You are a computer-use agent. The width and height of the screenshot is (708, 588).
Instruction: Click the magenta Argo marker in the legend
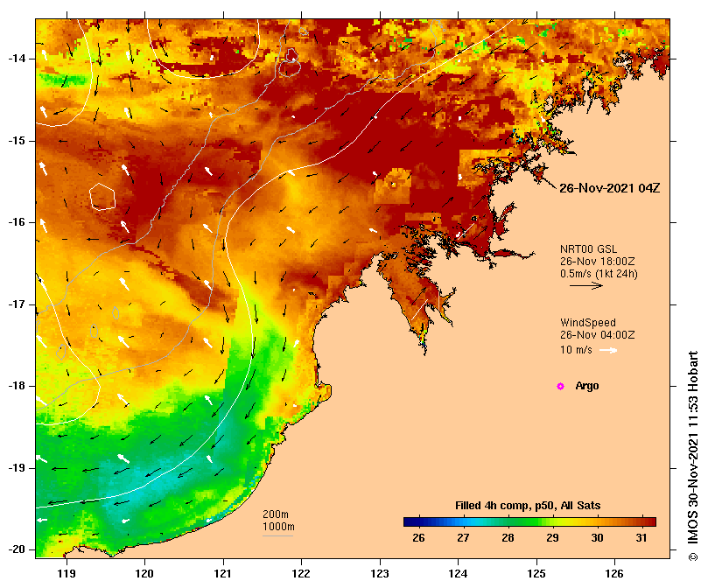tap(560, 386)
